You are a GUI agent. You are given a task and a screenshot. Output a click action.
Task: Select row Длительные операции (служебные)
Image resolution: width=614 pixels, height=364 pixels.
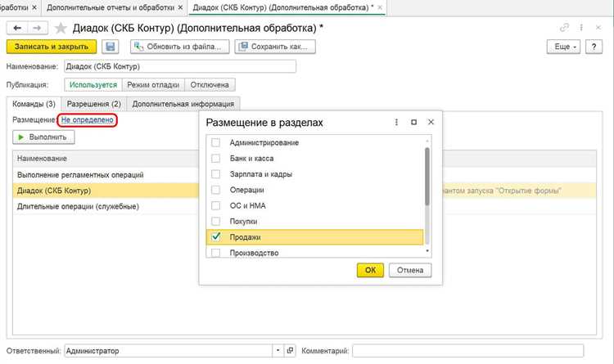coord(106,206)
